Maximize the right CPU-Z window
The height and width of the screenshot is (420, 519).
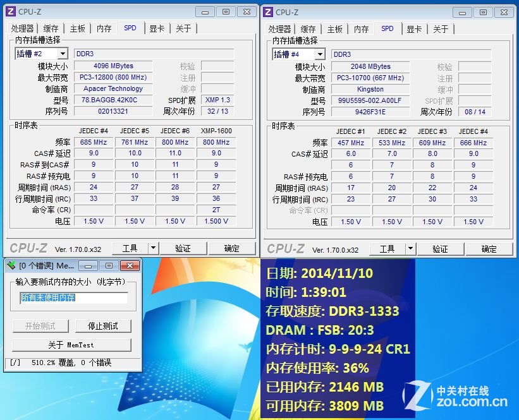tap(483, 13)
